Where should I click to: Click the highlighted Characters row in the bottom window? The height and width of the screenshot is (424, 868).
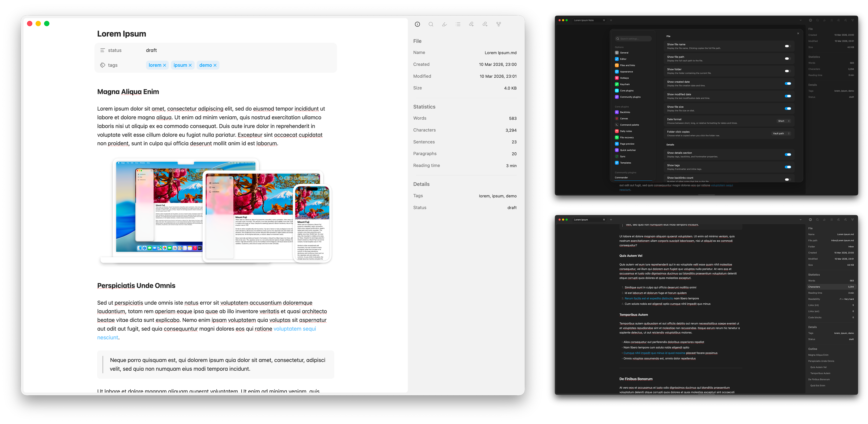point(831,287)
